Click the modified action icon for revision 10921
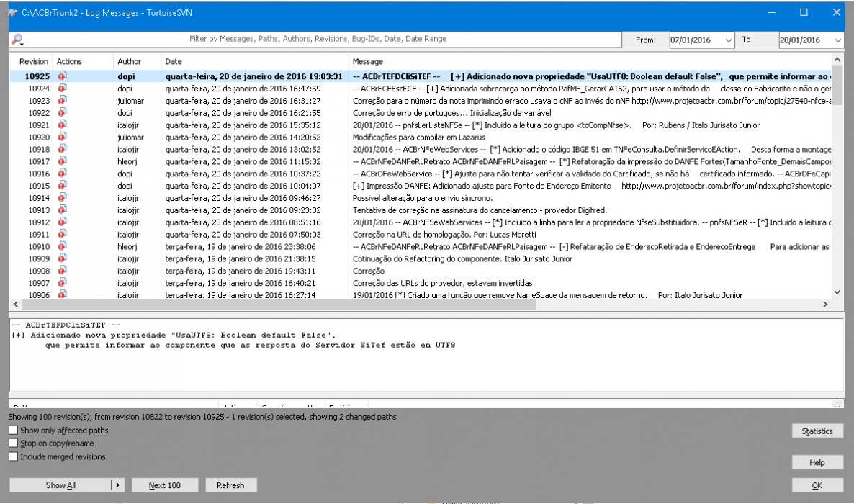 [62, 125]
